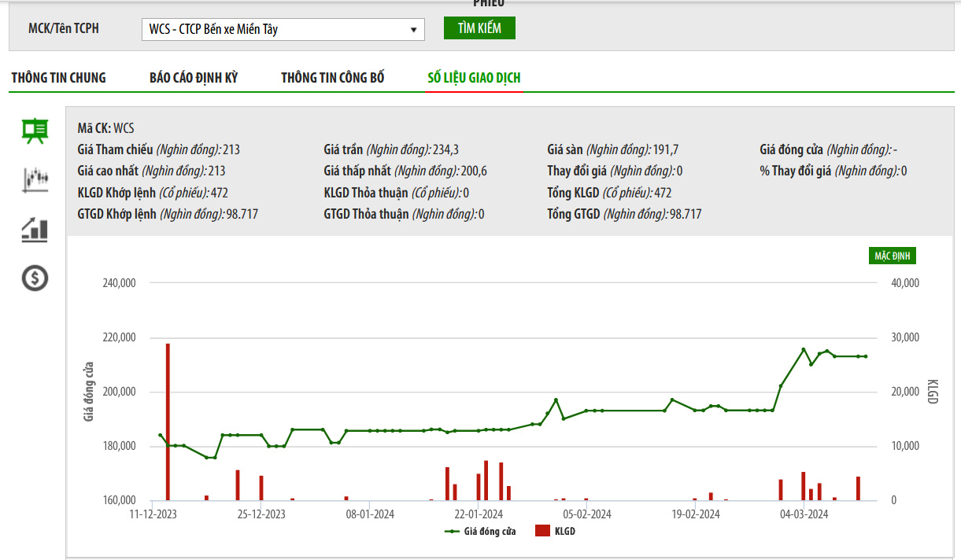
Task: Select the growth bar chart sidebar icon
Action: (35, 229)
